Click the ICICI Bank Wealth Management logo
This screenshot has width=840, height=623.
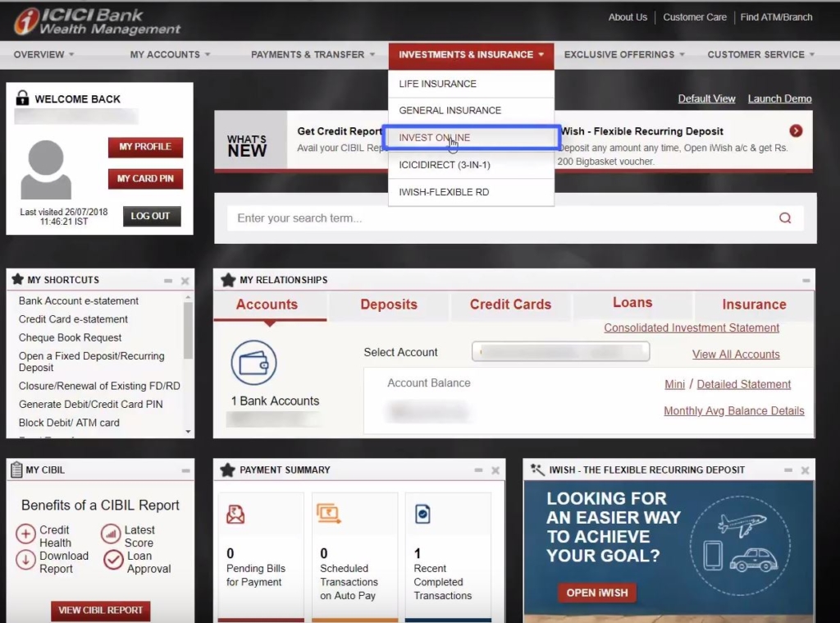click(97, 21)
